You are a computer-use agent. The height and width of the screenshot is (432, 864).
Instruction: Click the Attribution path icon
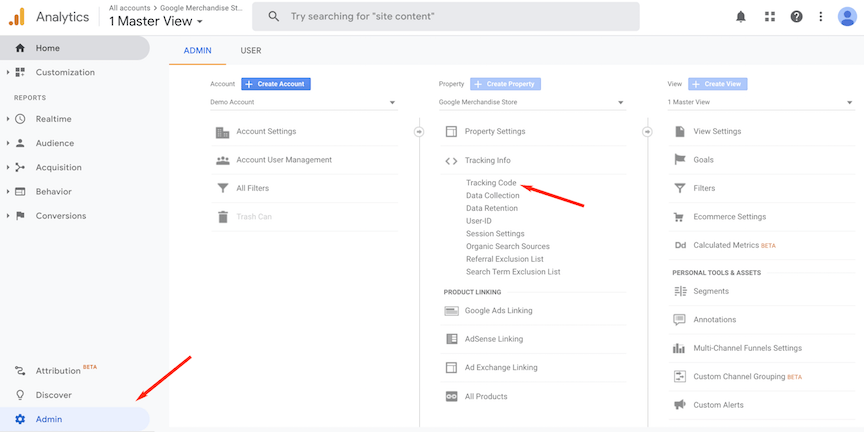(x=20, y=370)
